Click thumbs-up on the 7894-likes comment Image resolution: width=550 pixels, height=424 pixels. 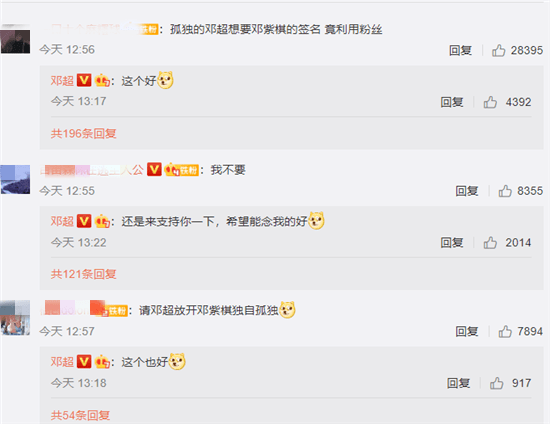pyautogui.click(x=505, y=331)
